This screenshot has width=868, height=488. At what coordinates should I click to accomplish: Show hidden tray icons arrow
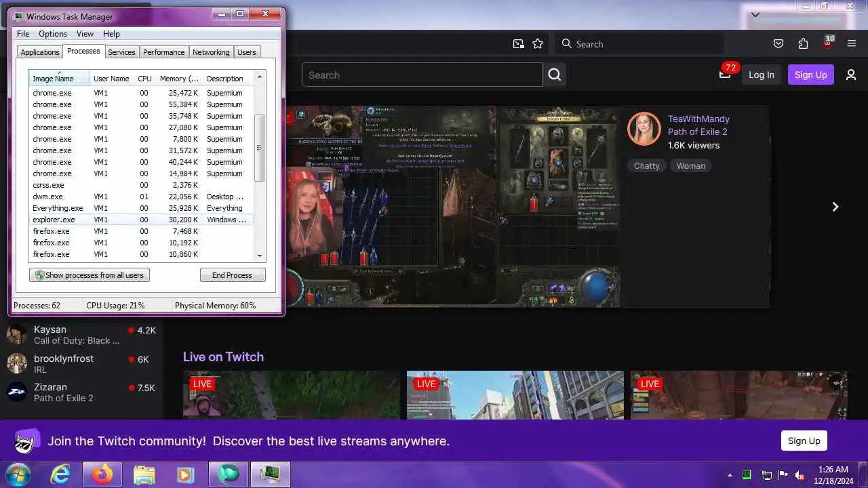tap(730, 475)
